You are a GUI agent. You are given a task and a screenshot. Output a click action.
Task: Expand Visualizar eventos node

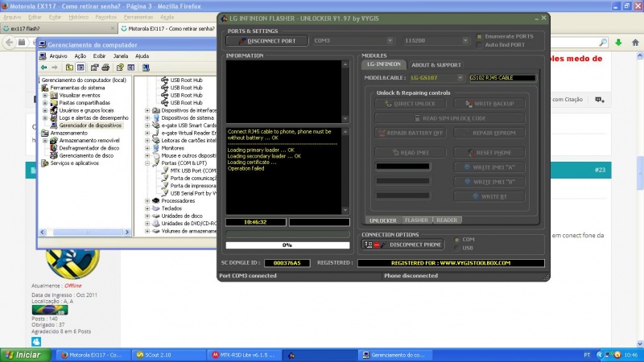45,95
